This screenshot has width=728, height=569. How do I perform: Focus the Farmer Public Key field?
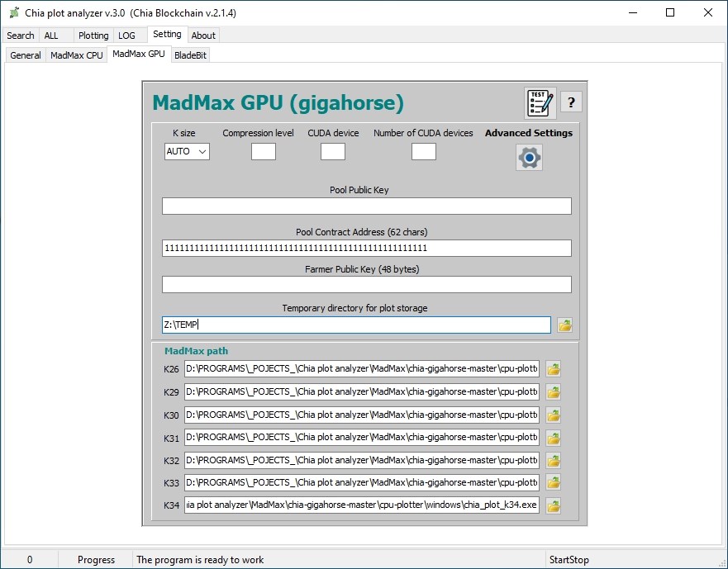click(367, 284)
